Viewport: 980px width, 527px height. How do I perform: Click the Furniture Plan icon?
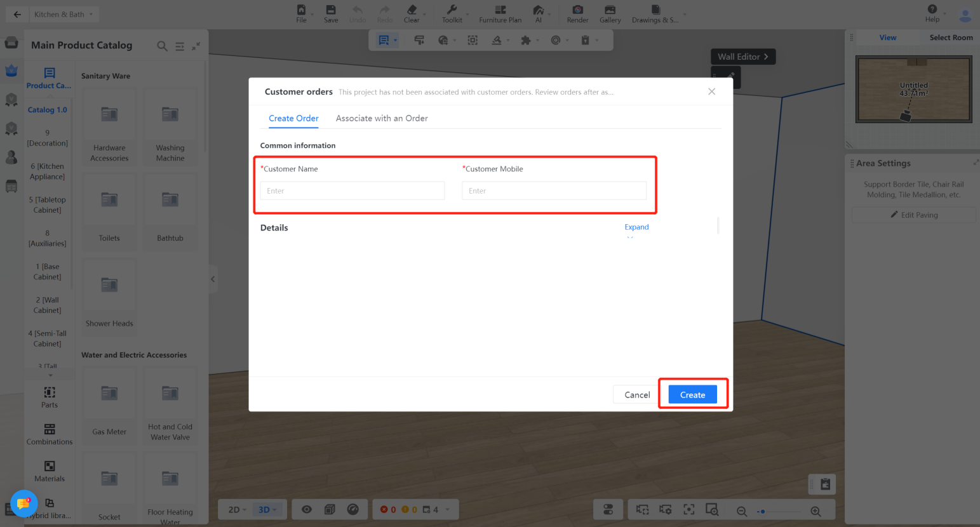(500, 13)
